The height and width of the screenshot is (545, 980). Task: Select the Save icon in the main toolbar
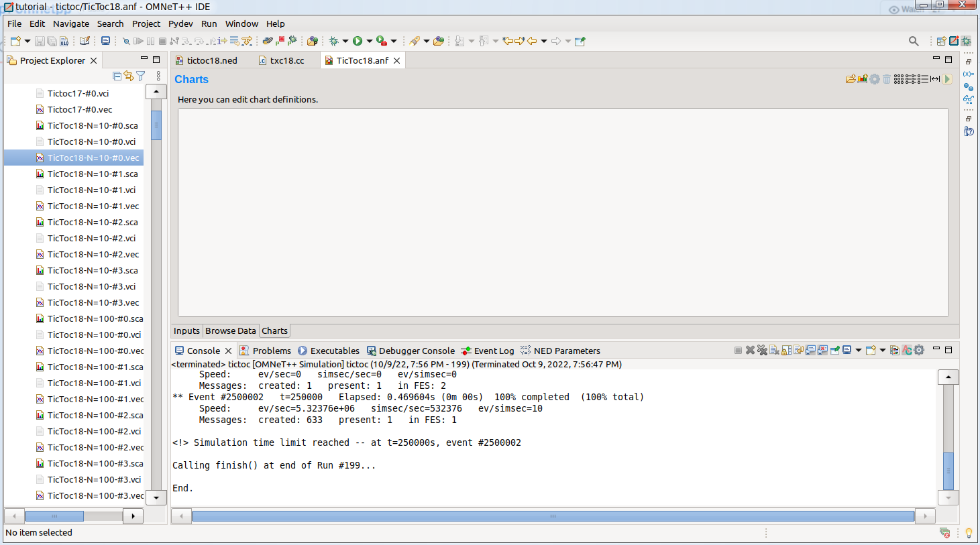[39, 41]
